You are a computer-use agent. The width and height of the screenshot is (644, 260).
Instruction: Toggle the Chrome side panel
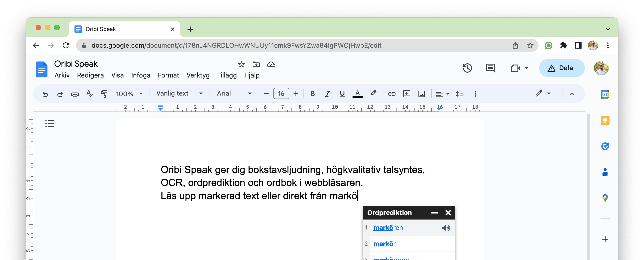click(578, 46)
